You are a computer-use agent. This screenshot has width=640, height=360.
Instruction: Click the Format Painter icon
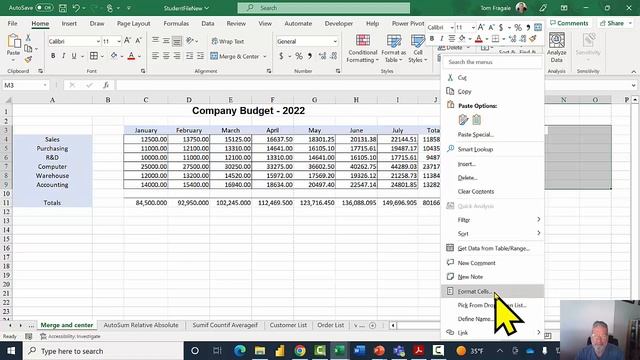pyautogui.click(x=28, y=60)
